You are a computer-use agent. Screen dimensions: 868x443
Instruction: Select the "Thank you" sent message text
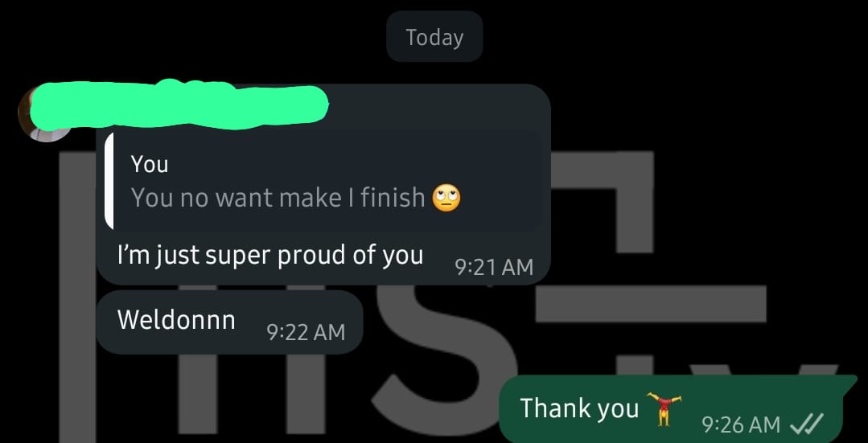click(579, 408)
